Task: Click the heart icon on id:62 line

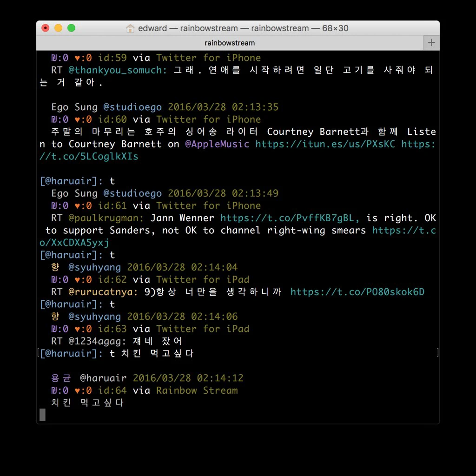Action: [x=78, y=279]
